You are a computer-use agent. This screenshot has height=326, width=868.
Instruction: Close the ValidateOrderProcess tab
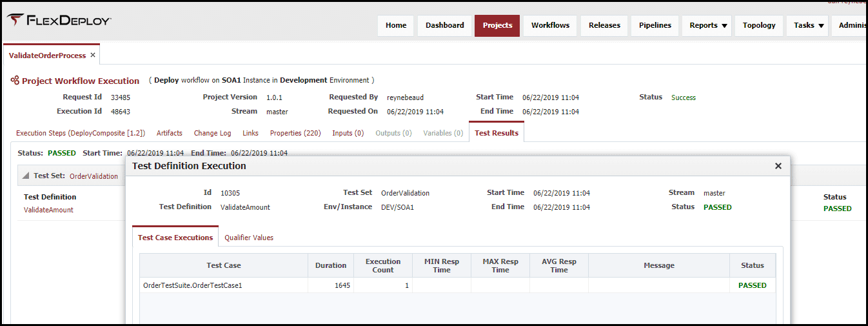[93, 56]
